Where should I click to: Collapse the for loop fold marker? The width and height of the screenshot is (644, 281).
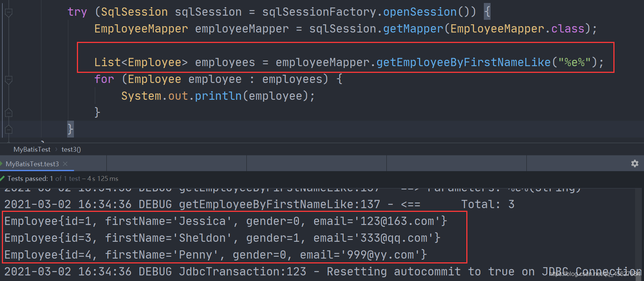(9, 80)
